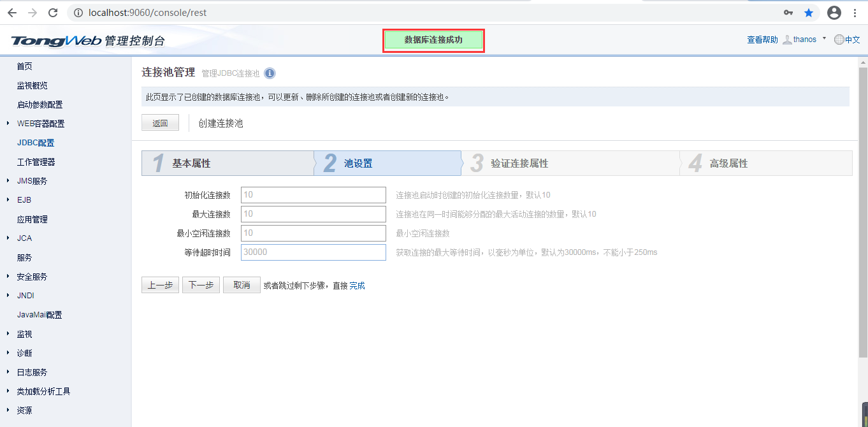The image size is (868, 427).
Task: Expand the EJB menu arrow
Action: [x=8, y=200]
